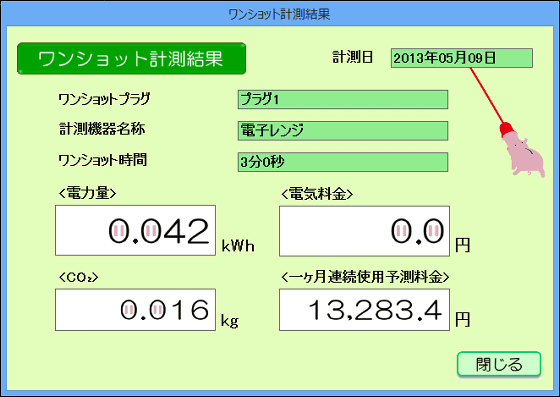Image resolution: width=560 pixels, height=397 pixels.
Task: Click the window title ワンショット計測結果
Action: (279, 14)
